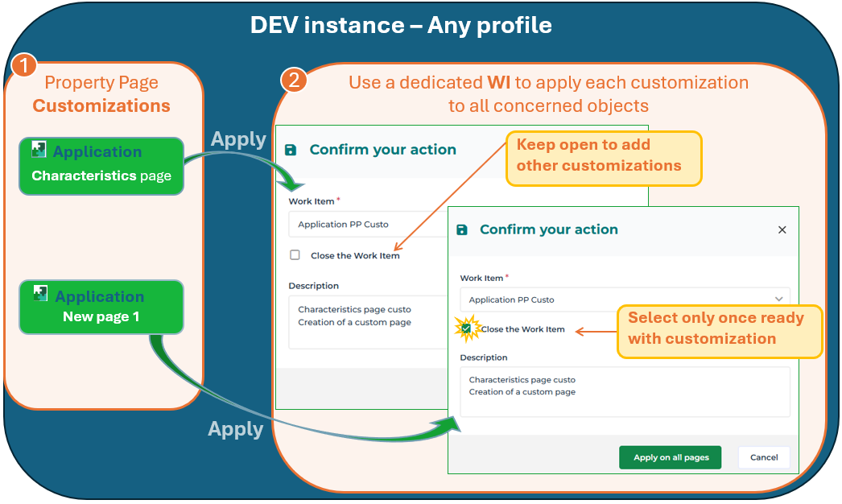Click the Description text area in front dialog

625,391
